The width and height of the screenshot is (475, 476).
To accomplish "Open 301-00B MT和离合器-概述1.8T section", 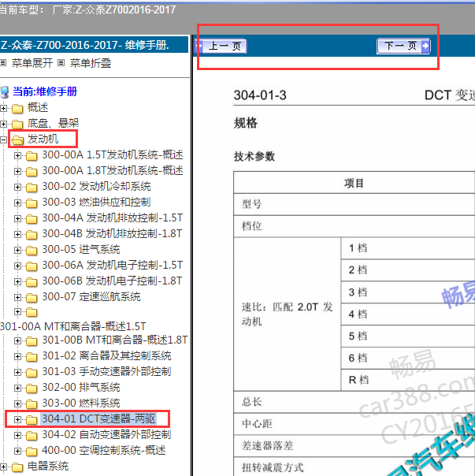I will pos(115,340).
